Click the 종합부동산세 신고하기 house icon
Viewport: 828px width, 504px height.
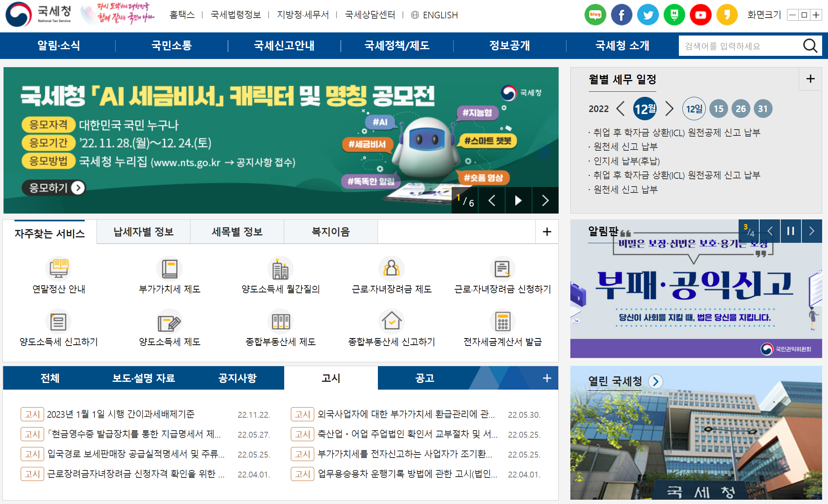pos(391,322)
